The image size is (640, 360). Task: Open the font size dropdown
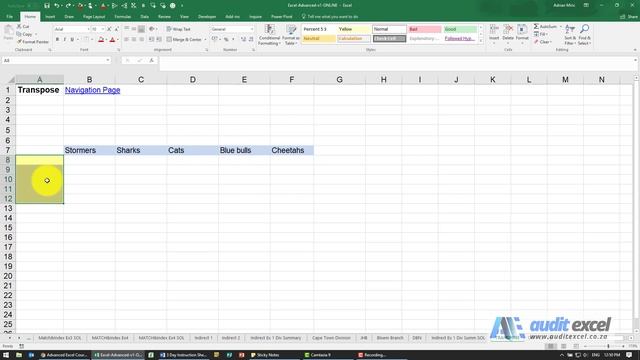[x=103, y=29]
